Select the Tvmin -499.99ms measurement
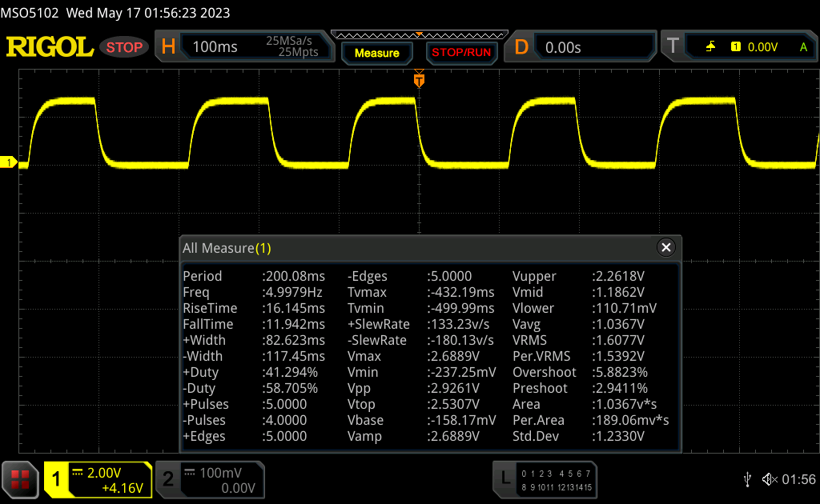Image resolution: width=820 pixels, height=504 pixels. (x=421, y=308)
